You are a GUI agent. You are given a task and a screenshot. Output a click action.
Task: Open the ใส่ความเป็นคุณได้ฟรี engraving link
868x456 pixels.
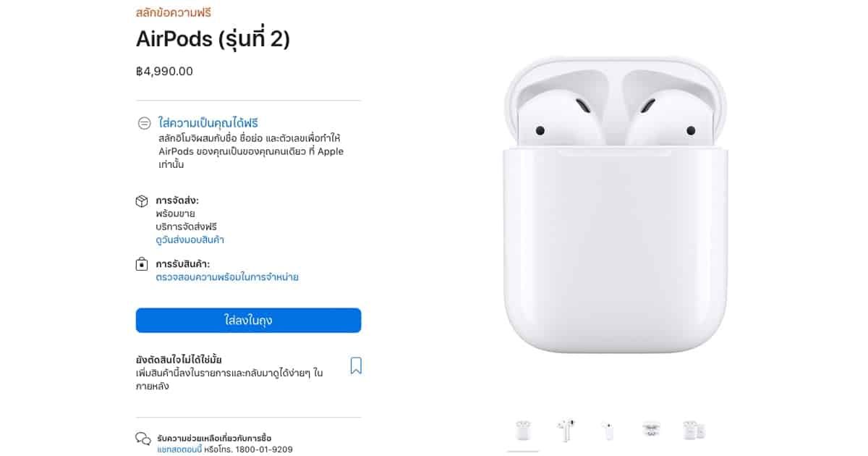click(208, 123)
